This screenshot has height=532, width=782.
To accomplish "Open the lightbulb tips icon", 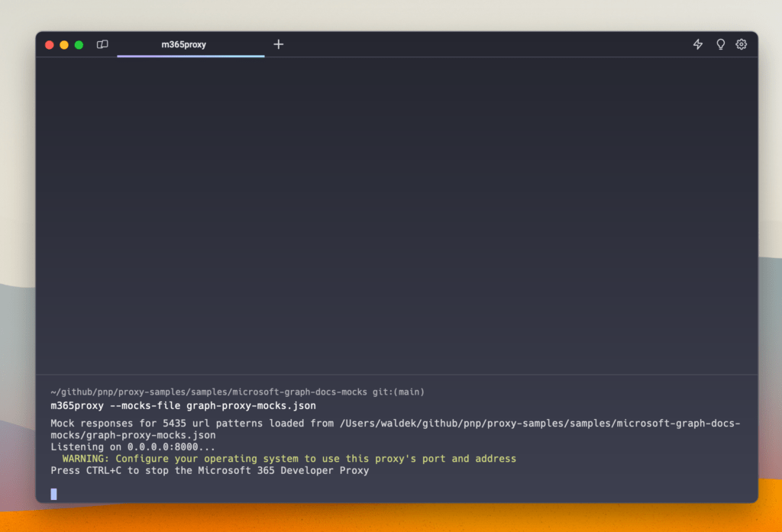I will pos(720,44).
